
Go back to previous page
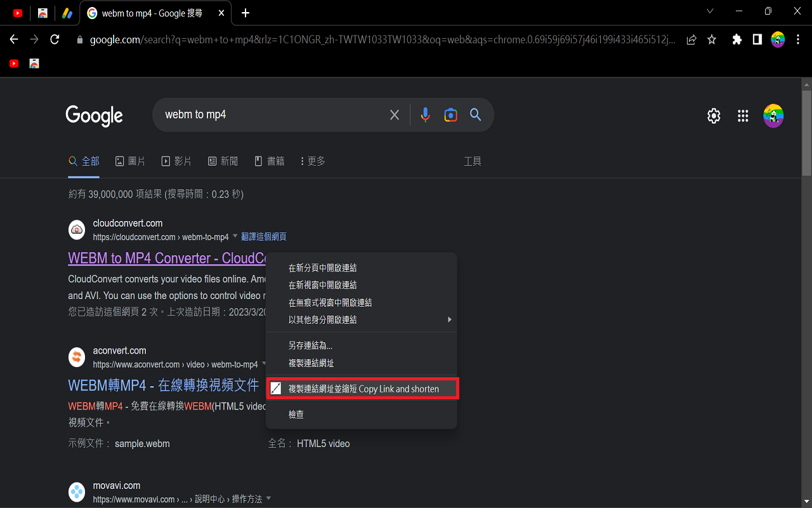coord(14,39)
